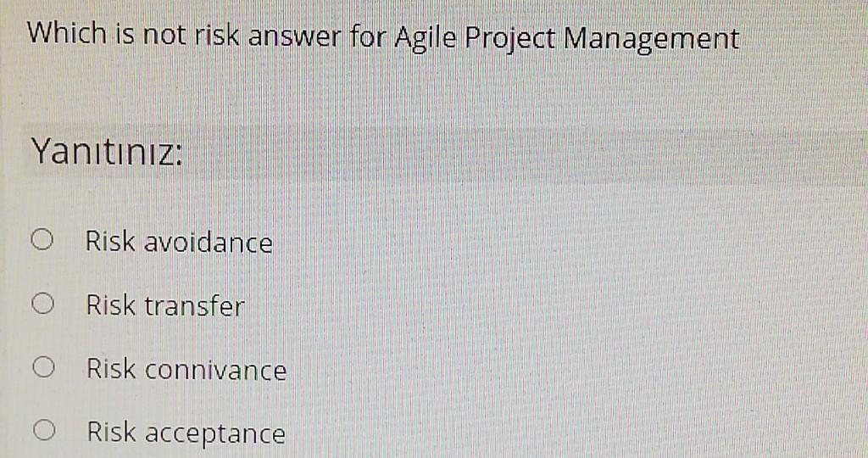
Task: Click the gray bar behind 'Yanıtınız:'
Action: [509, 154]
